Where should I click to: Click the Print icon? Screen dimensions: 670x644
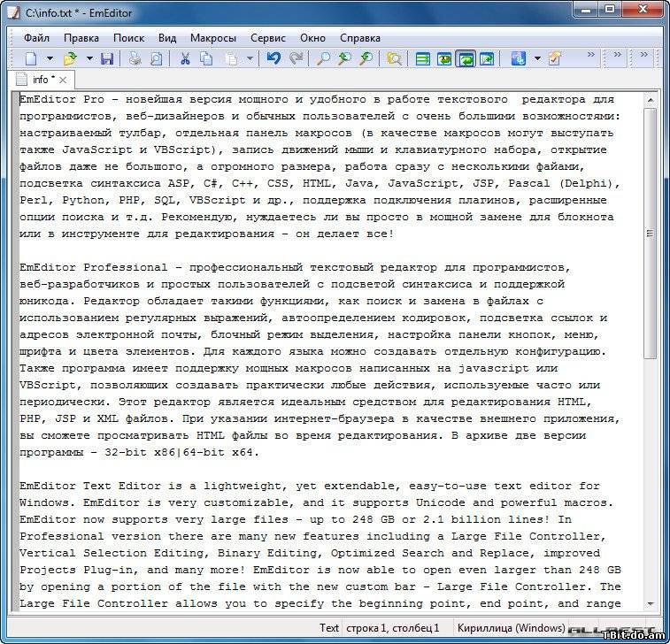135,58
